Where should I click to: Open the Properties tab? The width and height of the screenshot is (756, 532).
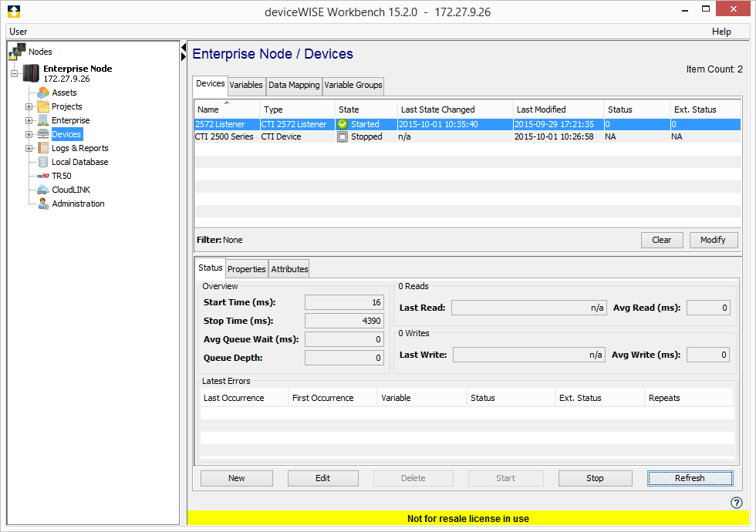coord(247,269)
